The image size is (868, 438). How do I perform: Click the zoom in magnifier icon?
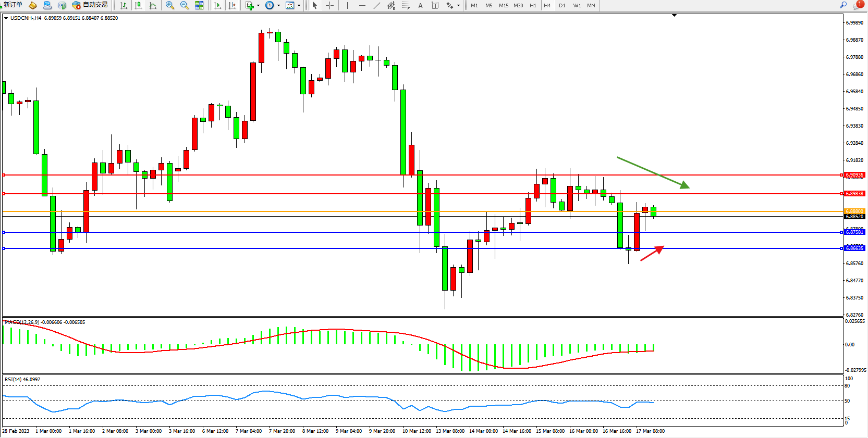click(x=169, y=5)
